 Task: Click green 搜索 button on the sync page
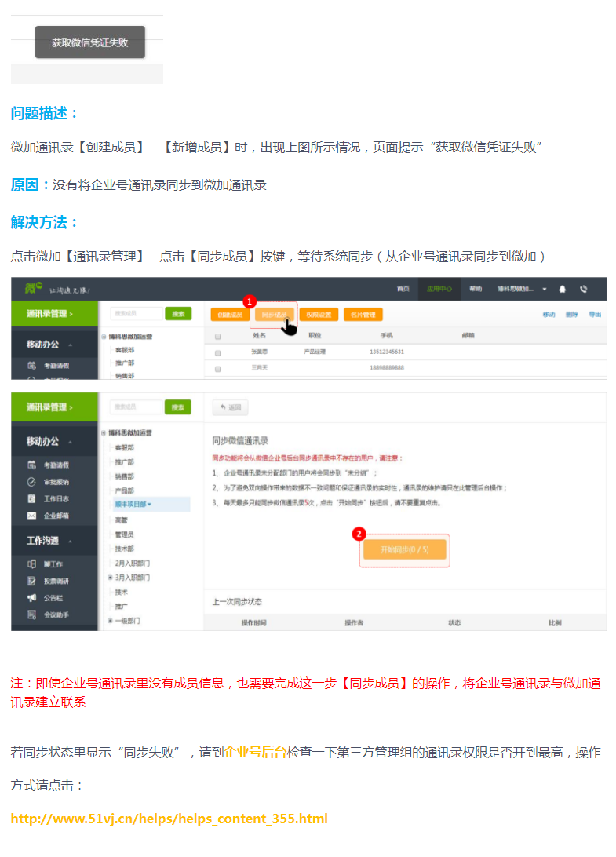(177, 407)
